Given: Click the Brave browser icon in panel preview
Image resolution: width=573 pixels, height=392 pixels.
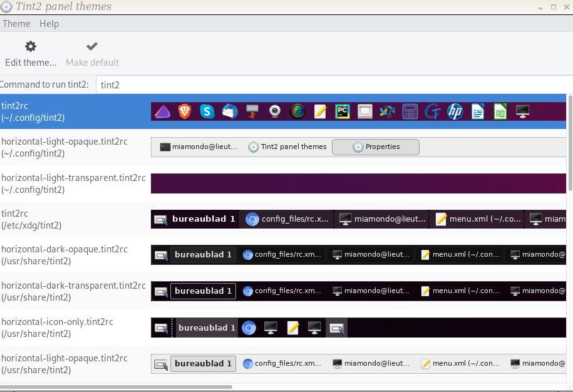Looking at the screenshot, I should 185,111.
